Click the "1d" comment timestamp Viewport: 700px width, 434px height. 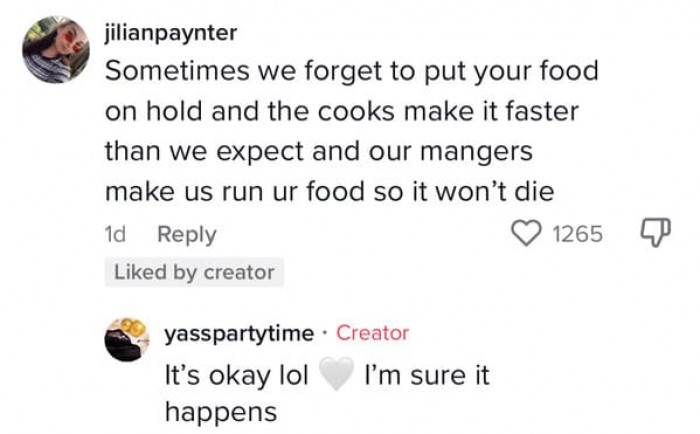coord(118,235)
